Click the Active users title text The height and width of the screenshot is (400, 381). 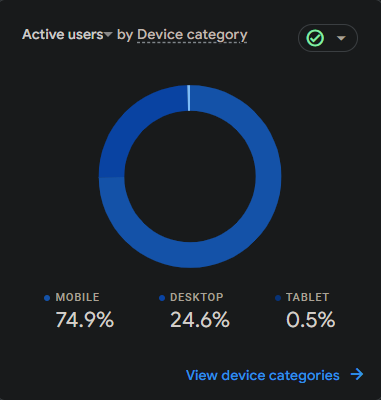pyautogui.click(x=63, y=35)
